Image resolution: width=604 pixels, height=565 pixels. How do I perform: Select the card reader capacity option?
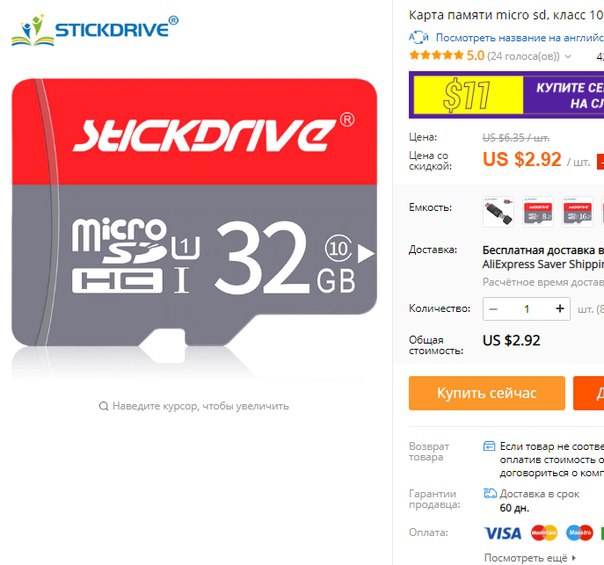click(498, 212)
